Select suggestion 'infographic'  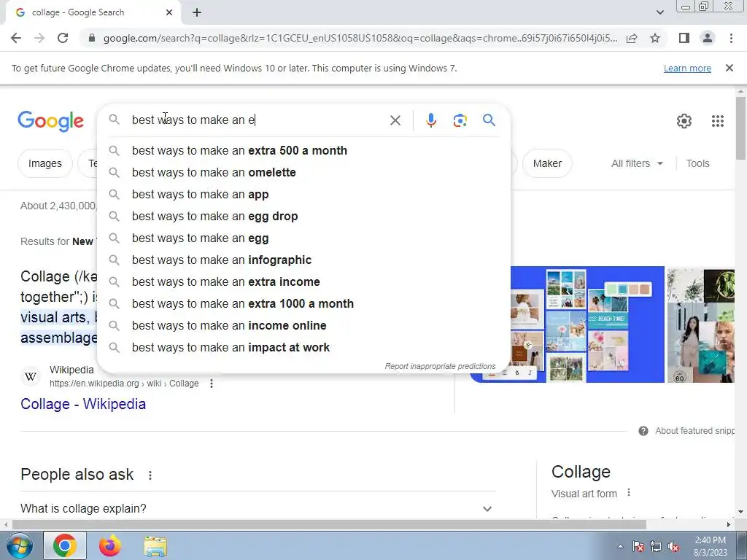click(x=305, y=260)
